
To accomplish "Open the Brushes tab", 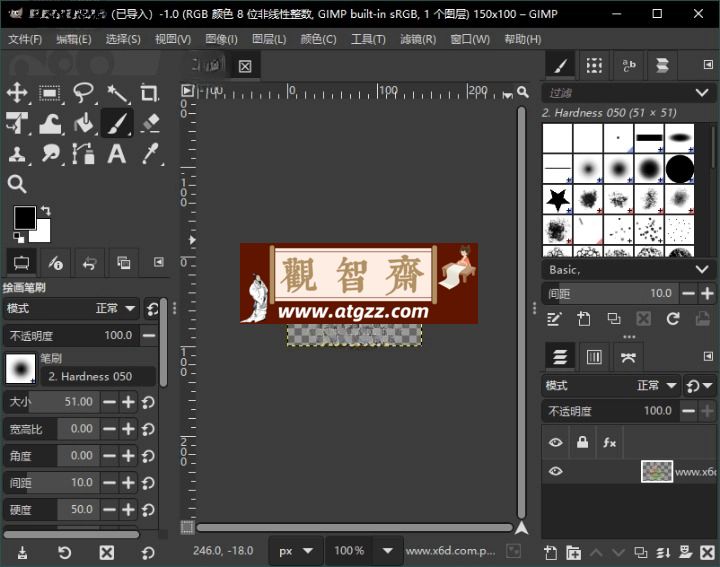I will [560, 66].
